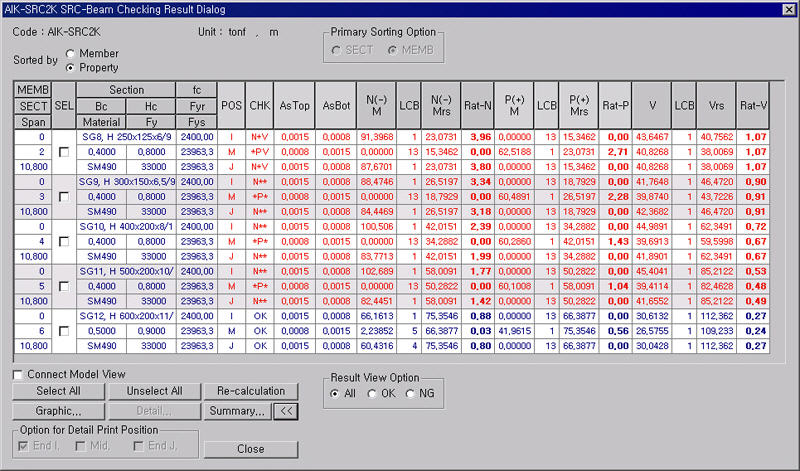Collapse dialog with the << button
Screen dimensions: 800x471
click(x=286, y=410)
